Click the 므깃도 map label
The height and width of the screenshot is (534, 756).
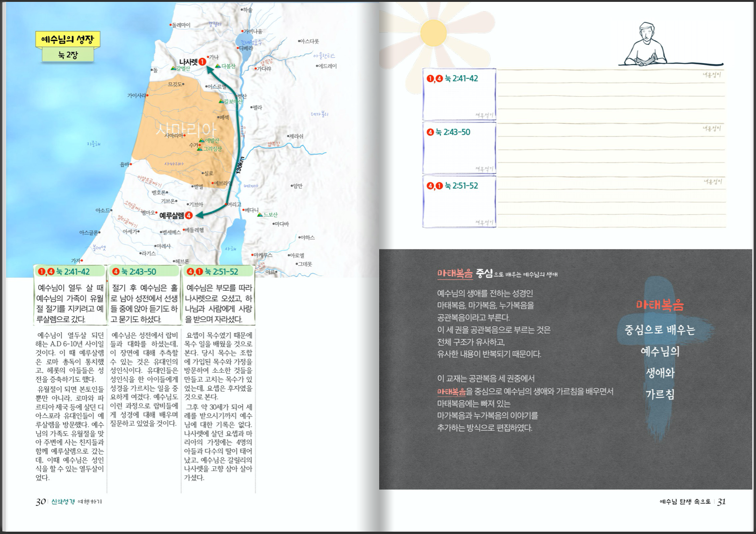175,84
